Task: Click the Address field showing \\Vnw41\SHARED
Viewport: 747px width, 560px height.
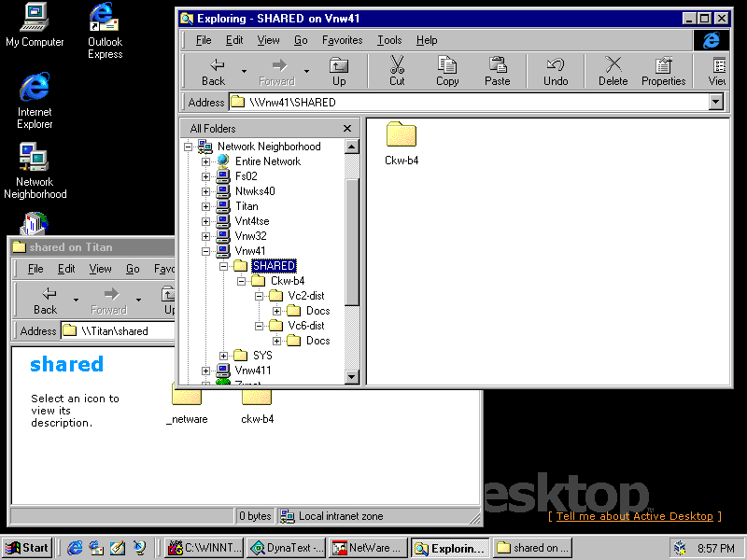Action: 470,102
